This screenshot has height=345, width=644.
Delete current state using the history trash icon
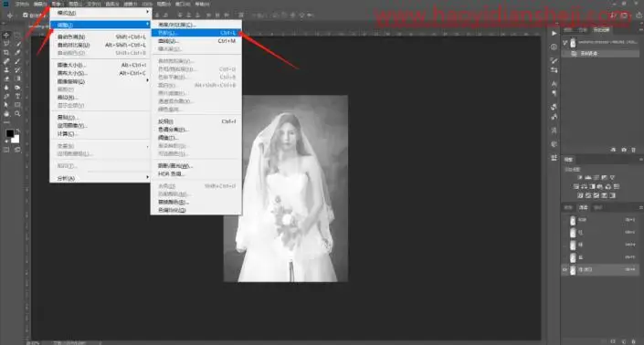click(633, 150)
